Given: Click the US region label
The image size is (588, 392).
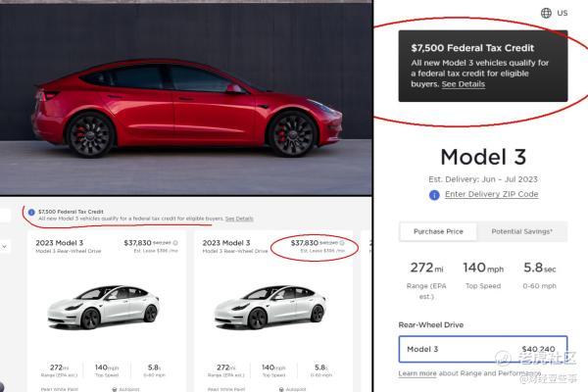Looking at the screenshot, I should coord(563,13).
